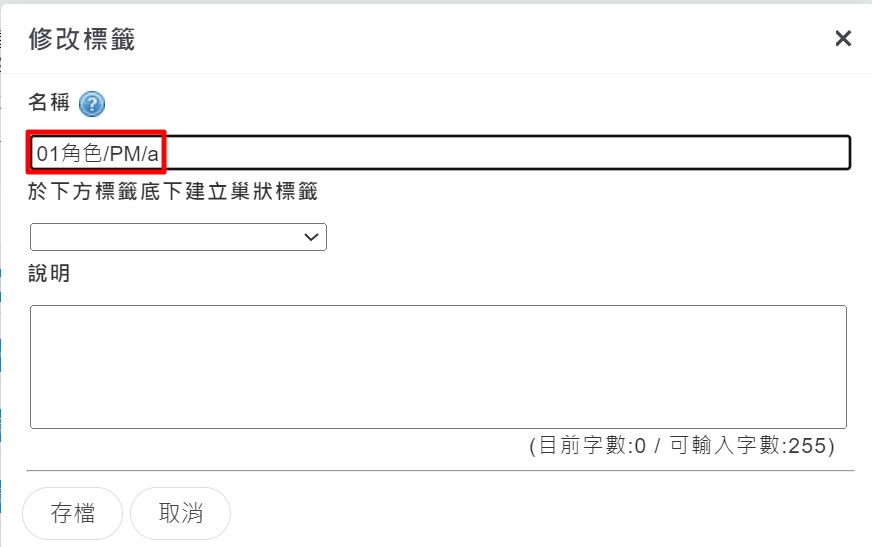Click the 於下方標籤底下建立巢狀標籤 label text

[x=173, y=192]
